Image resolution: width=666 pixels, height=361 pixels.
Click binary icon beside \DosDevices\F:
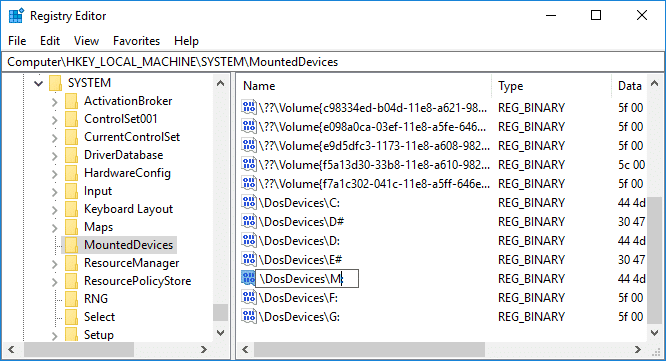(x=249, y=298)
